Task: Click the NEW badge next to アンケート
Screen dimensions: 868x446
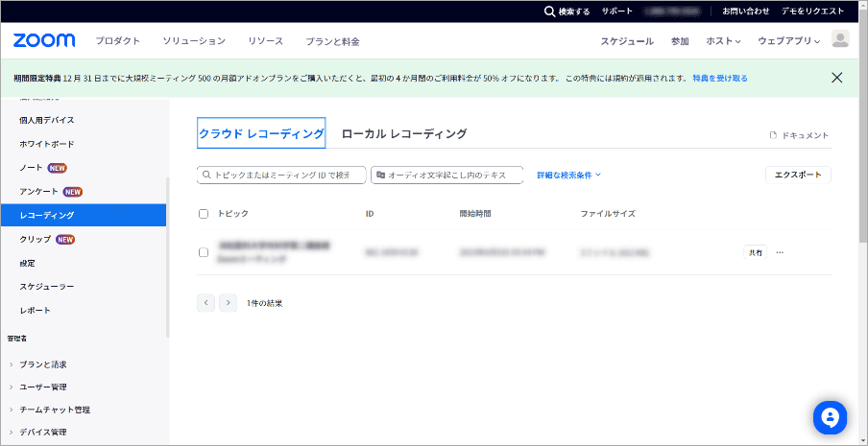Action: tap(73, 192)
